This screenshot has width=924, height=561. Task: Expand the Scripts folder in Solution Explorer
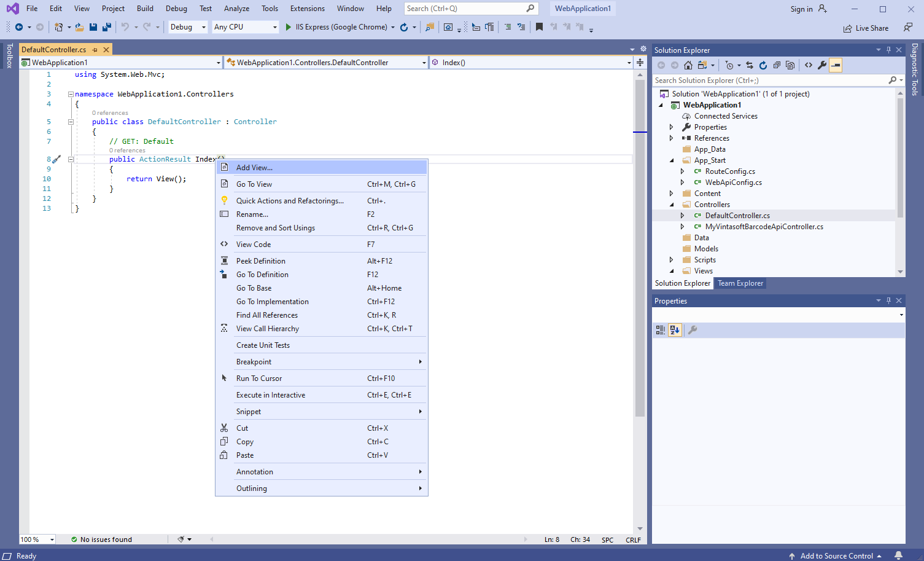[x=671, y=260]
